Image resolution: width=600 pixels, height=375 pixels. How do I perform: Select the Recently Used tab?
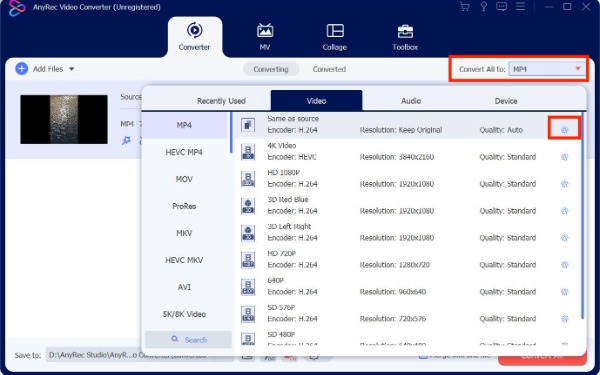pos(221,101)
